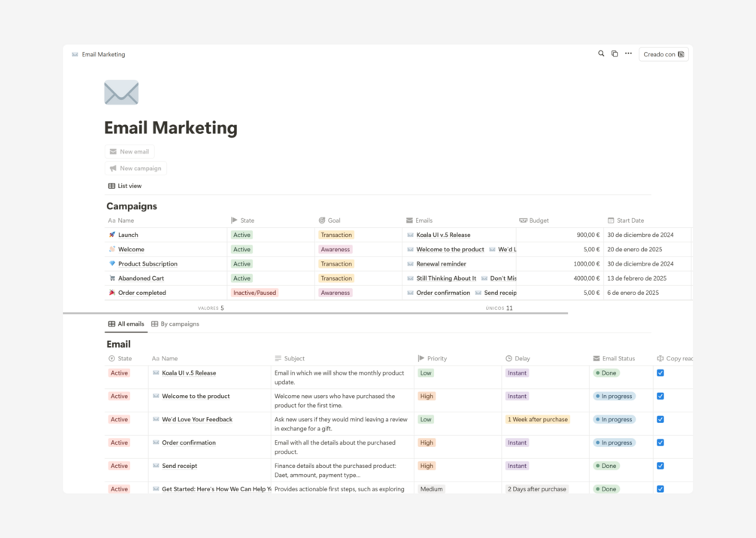
Task: Click the State flag column icon in Campaigns
Action: click(x=234, y=220)
